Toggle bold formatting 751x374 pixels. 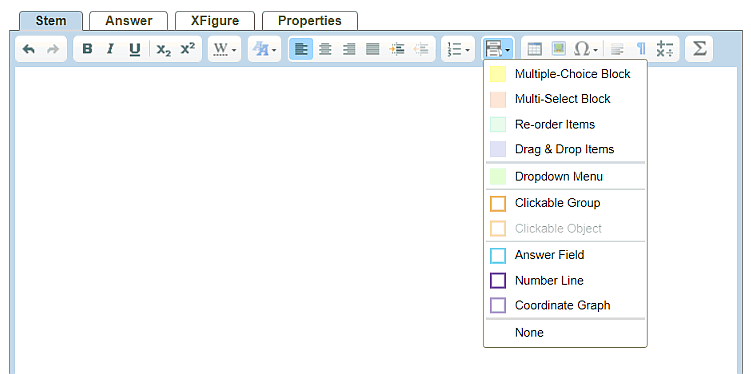coord(87,49)
